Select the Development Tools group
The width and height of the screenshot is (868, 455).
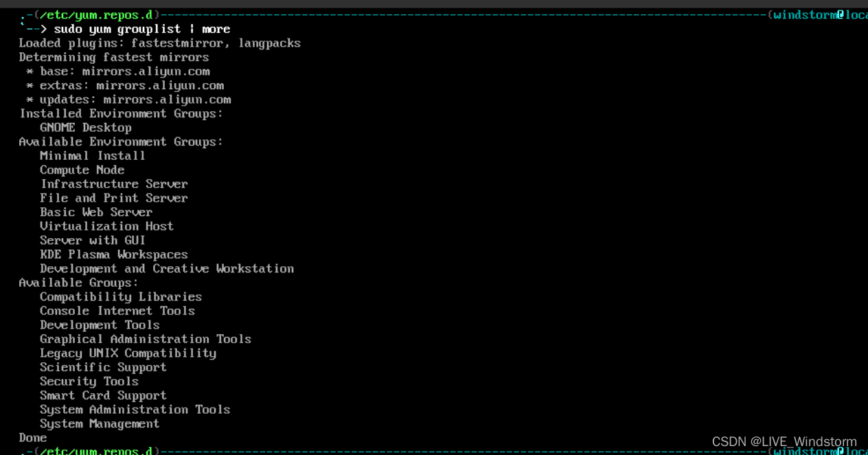(100, 325)
